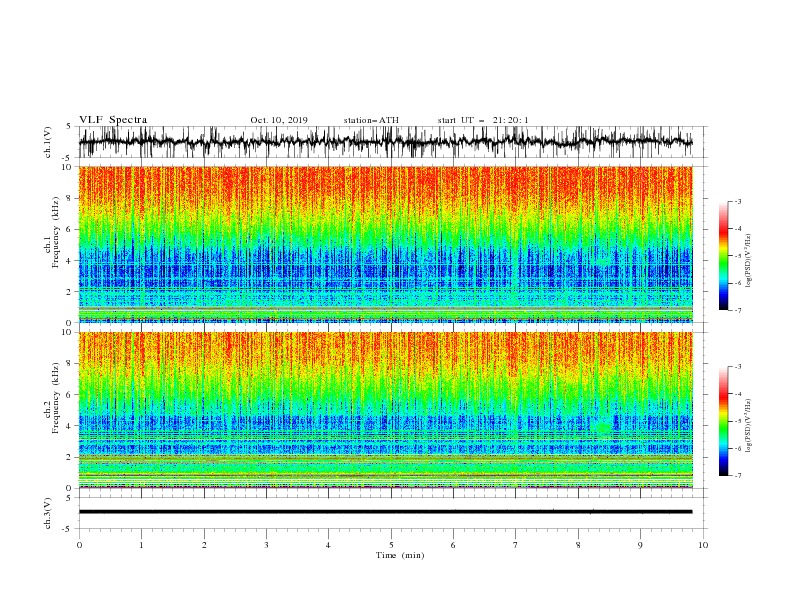This screenshot has height=612, width=792.
Task: Click the "8" minute tick on Time axis
Action: (x=578, y=545)
